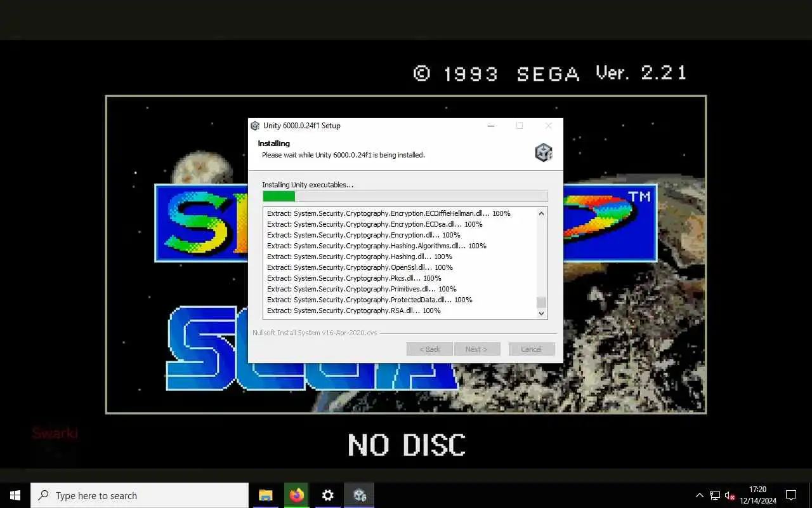Show hidden system tray icons
The image size is (812, 508).
700,495
